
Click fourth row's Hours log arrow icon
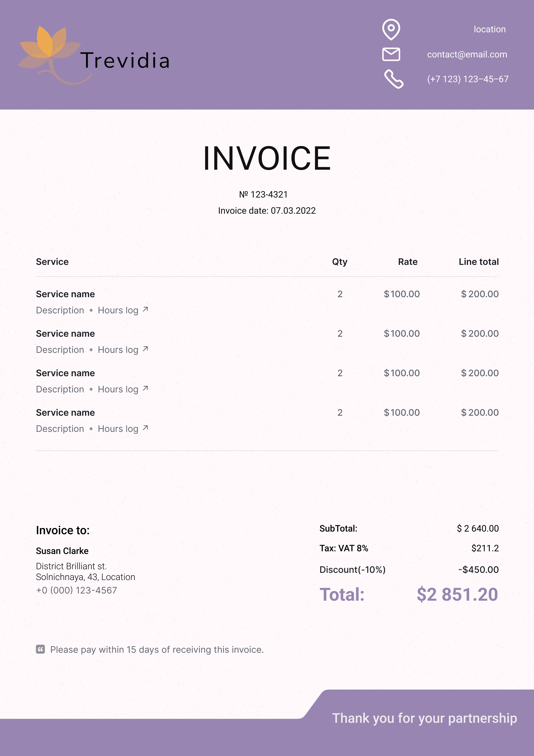pos(145,428)
